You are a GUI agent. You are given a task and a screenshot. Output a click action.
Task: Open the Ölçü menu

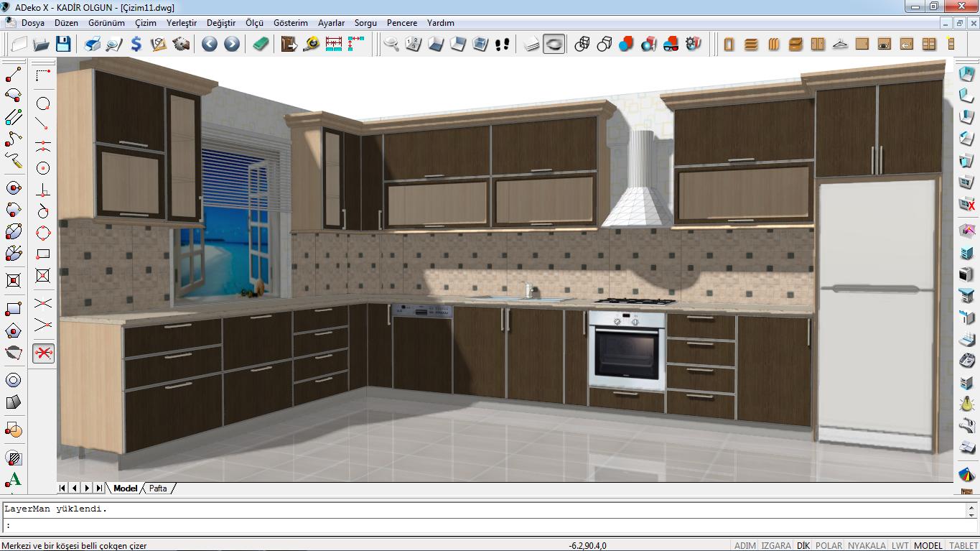tap(254, 23)
